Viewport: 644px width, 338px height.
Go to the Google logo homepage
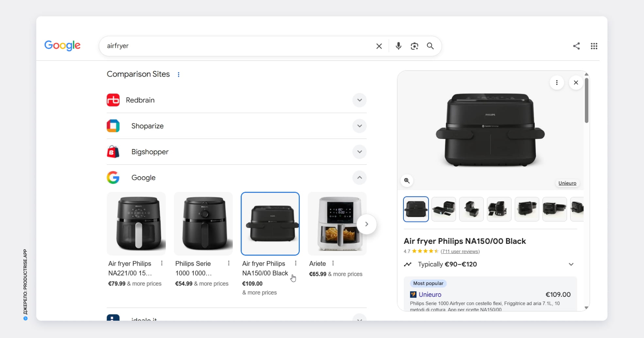[x=62, y=46]
